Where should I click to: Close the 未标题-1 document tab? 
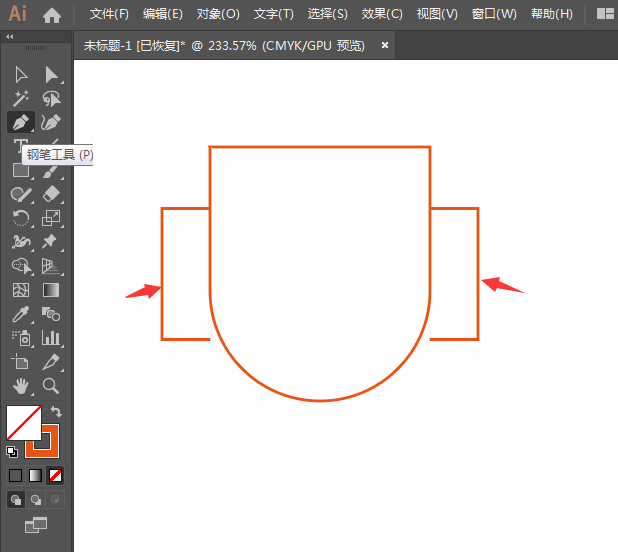385,45
